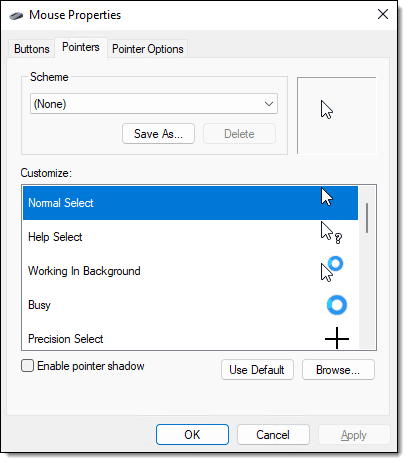This screenshot has width=408, height=463.
Task: Open Browse... to pick a cursor
Action: click(338, 370)
